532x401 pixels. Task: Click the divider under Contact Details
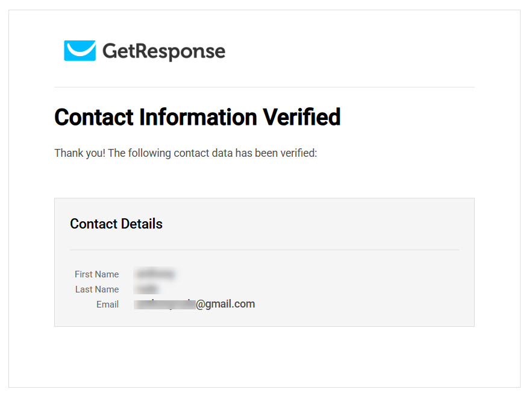(264, 250)
